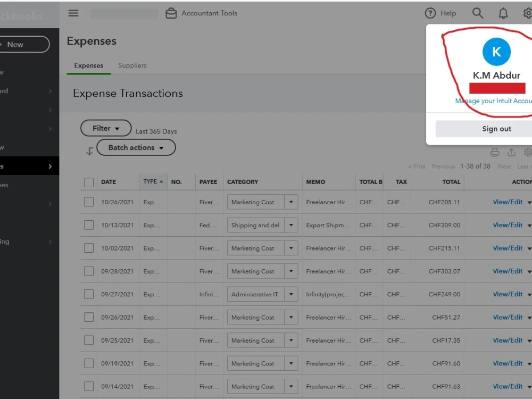
Task: Sort by the CATEGORY column header
Action: tap(243, 182)
